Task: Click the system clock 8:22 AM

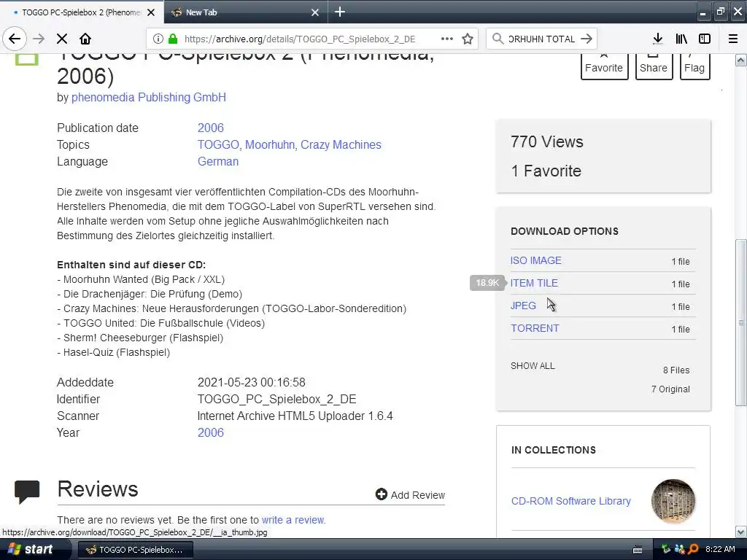Action: tap(720, 549)
